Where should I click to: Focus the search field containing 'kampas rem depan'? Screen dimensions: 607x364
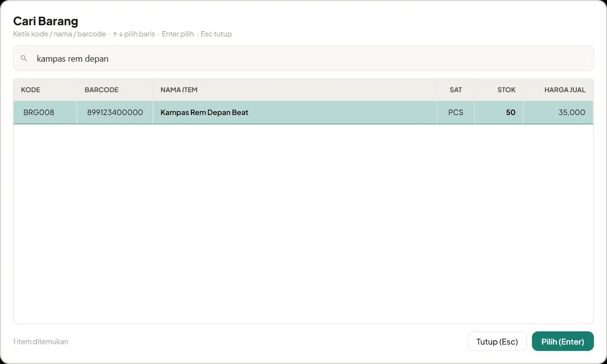(303, 58)
